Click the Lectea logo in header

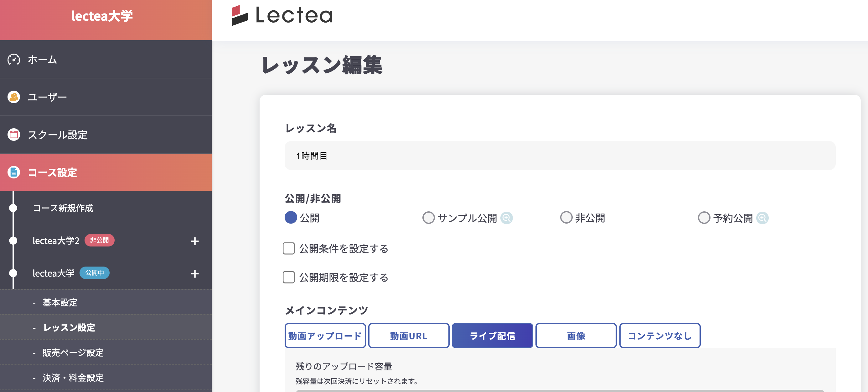click(282, 15)
